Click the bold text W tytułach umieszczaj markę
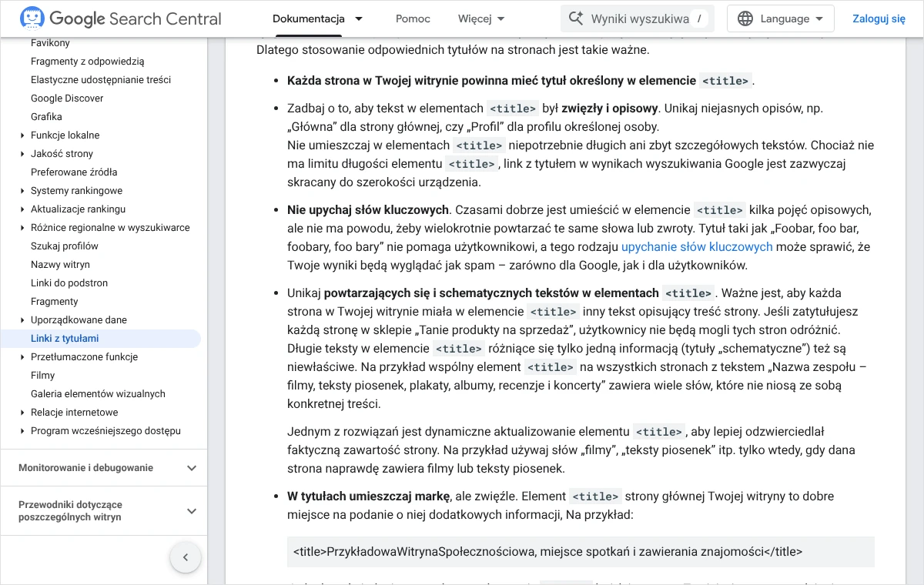The image size is (924, 585). click(x=368, y=496)
